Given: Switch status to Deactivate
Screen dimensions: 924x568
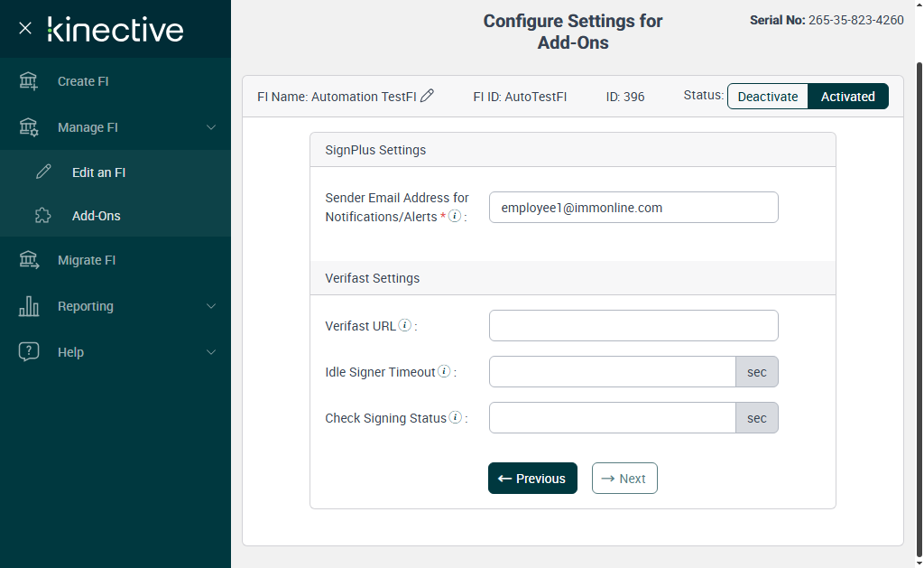Looking at the screenshot, I should (768, 97).
